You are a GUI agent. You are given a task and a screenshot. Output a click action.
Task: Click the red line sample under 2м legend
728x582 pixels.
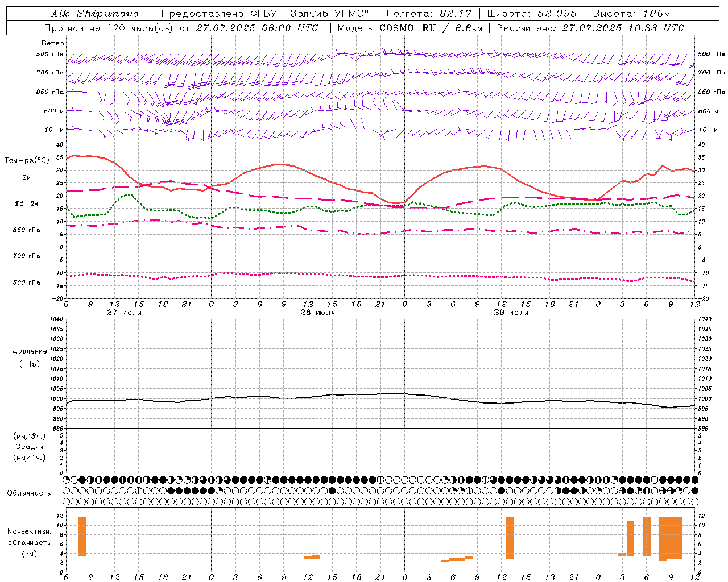pyautogui.click(x=26, y=184)
